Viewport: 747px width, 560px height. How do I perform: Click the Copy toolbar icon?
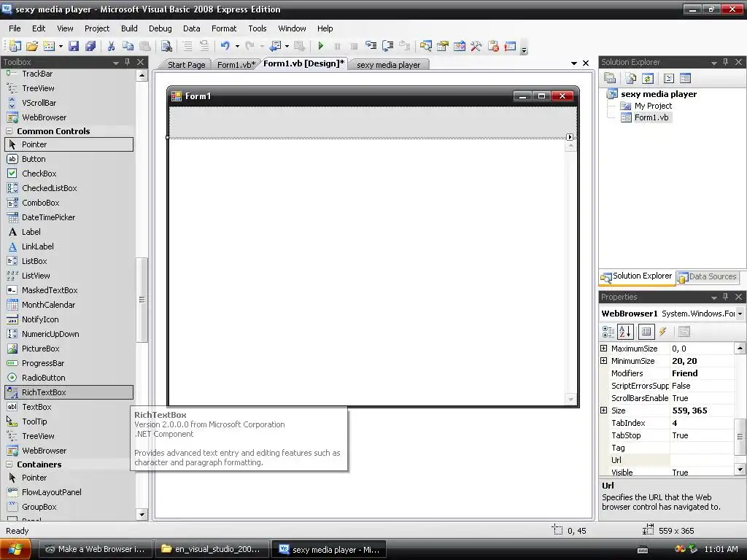pos(128,46)
